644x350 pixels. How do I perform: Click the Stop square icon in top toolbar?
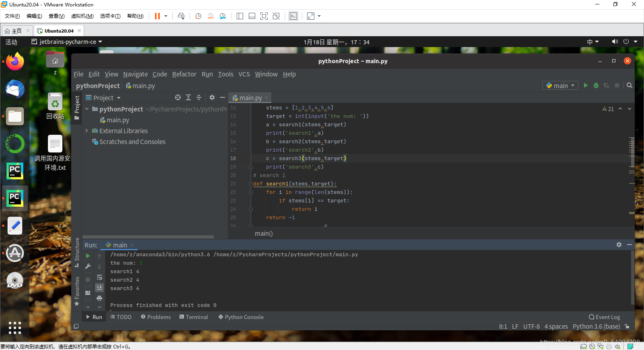pyautogui.click(x=617, y=85)
